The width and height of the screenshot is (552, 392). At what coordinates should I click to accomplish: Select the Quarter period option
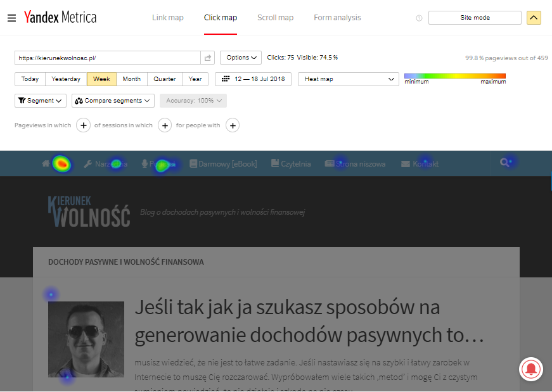pyautogui.click(x=165, y=79)
